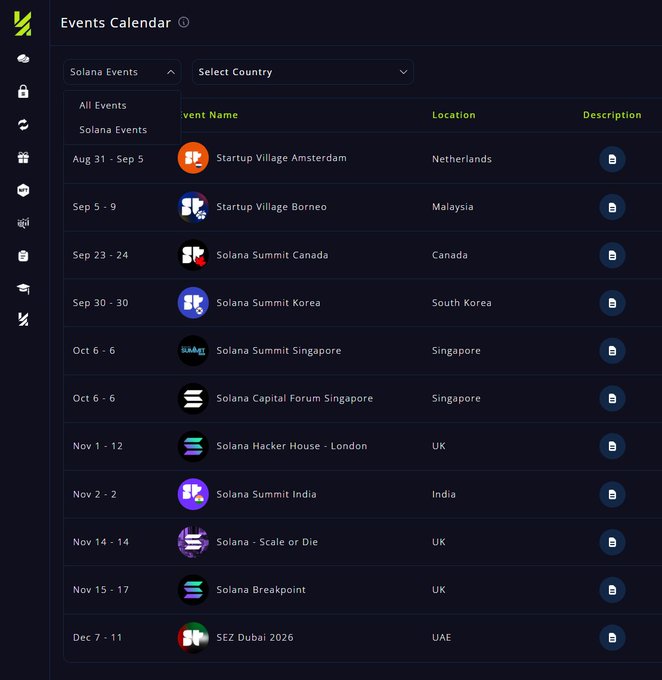This screenshot has height=680, width=662.
Task: Click the SEZ Dubai 2026 logo
Action: pos(193,638)
